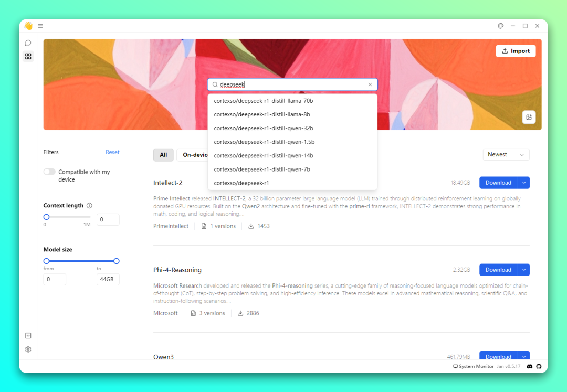Choose cortexso/deepseek-r1-distill-qwen-7b suggestion

292,169
